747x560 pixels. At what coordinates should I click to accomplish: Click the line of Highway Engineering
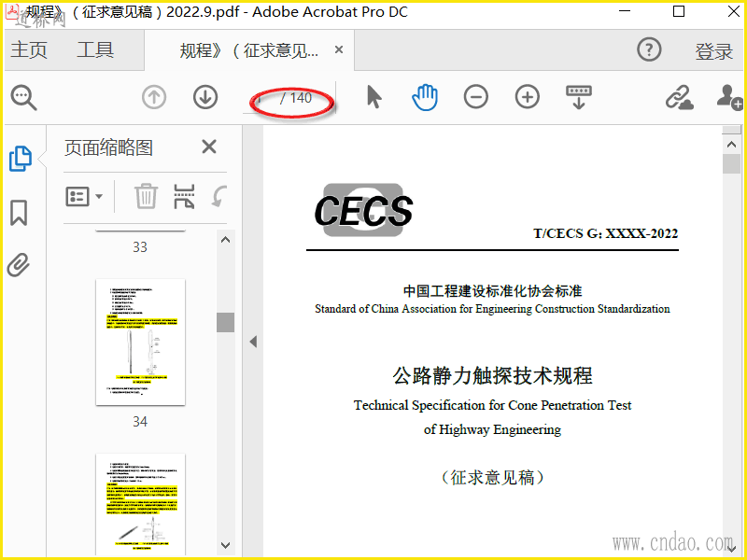[493, 429]
